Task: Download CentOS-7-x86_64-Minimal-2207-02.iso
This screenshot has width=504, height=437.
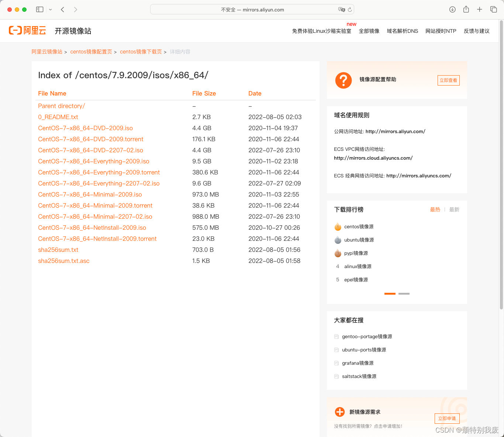Action: pyautogui.click(x=95, y=216)
